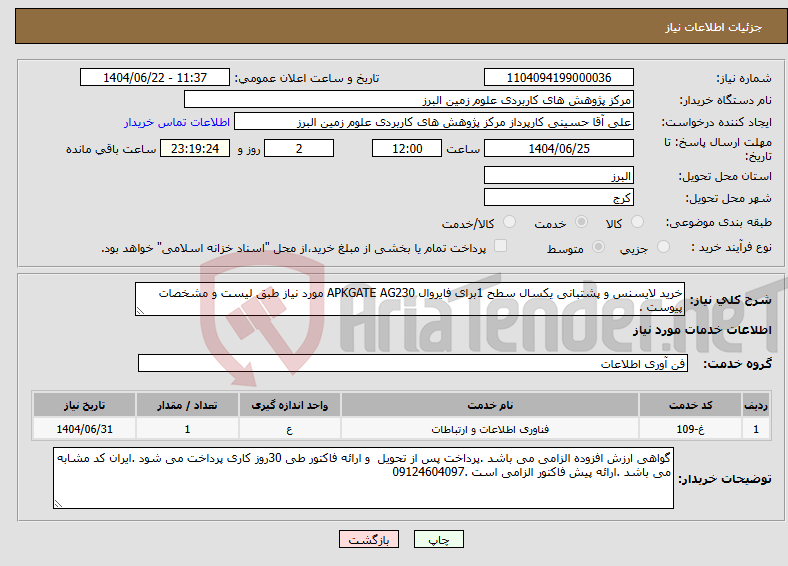Click the buyer notes resize handle
This screenshot has height=566, width=788.
pos(58,503)
